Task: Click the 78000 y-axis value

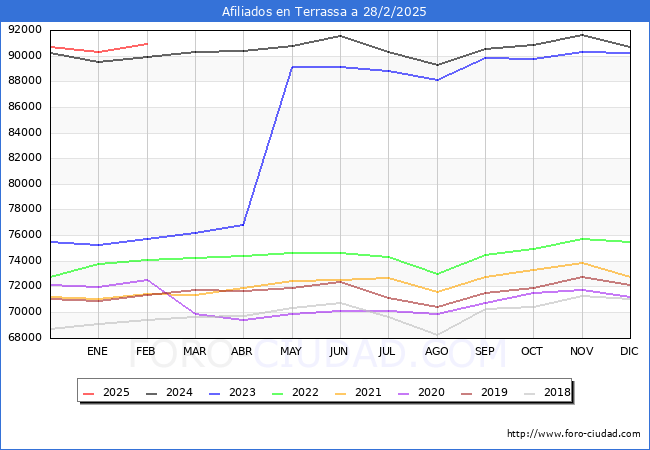Action: (25, 209)
